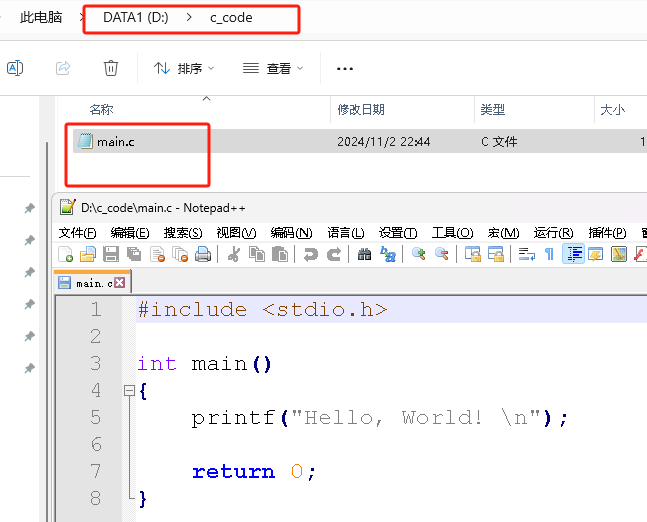Image resolution: width=647 pixels, height=522 pixels.
Task: Open the 语言(L) menu
Action: (346, 233)
